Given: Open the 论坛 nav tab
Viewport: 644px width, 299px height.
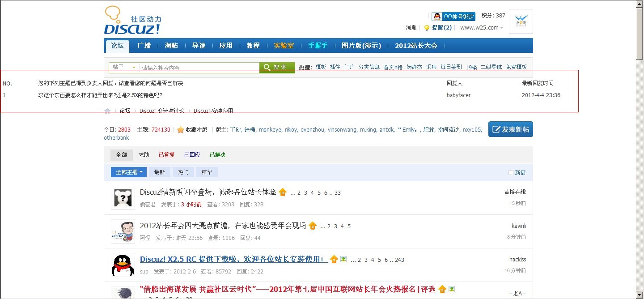Looking at the screenshot, I should pyautogui.click(x=118, y=46).
